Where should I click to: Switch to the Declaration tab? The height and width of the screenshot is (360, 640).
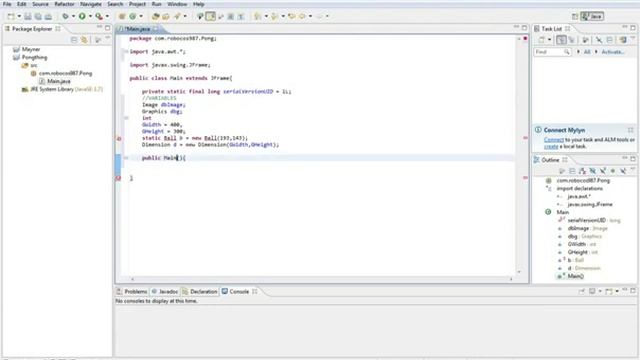(x=200, y=291)
